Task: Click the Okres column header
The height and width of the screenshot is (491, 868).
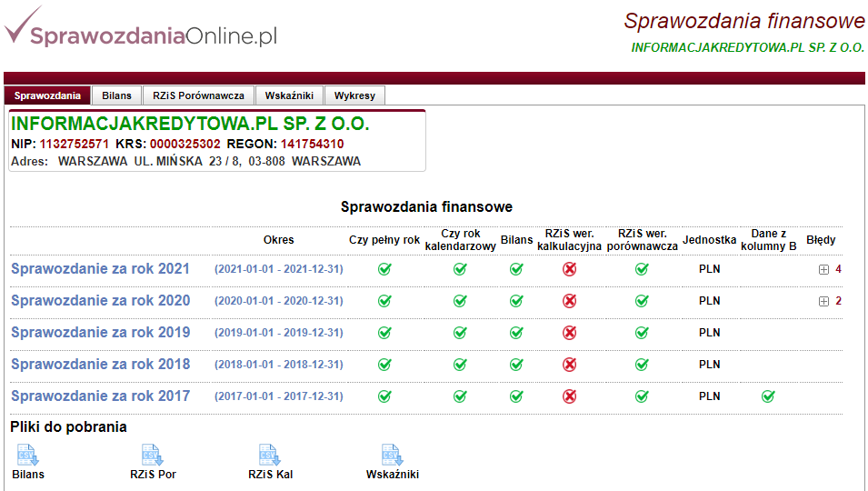Action: 278,240
